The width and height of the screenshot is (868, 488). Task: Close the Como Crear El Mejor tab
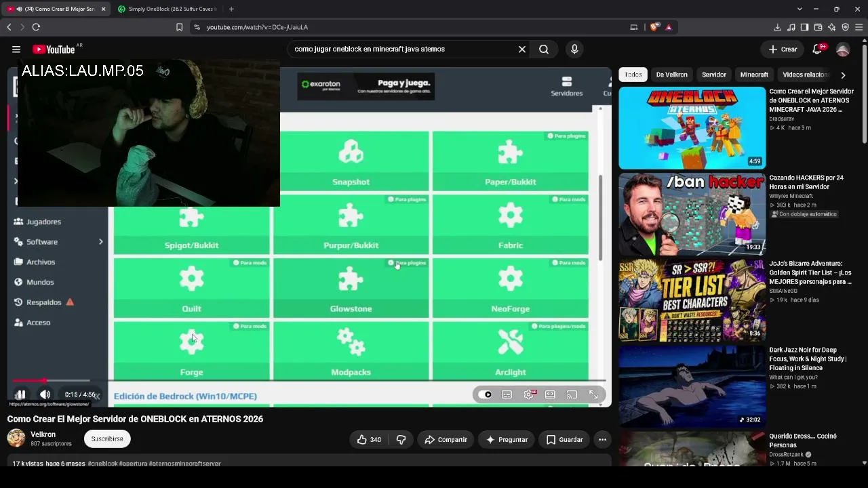tap(103, 9)
